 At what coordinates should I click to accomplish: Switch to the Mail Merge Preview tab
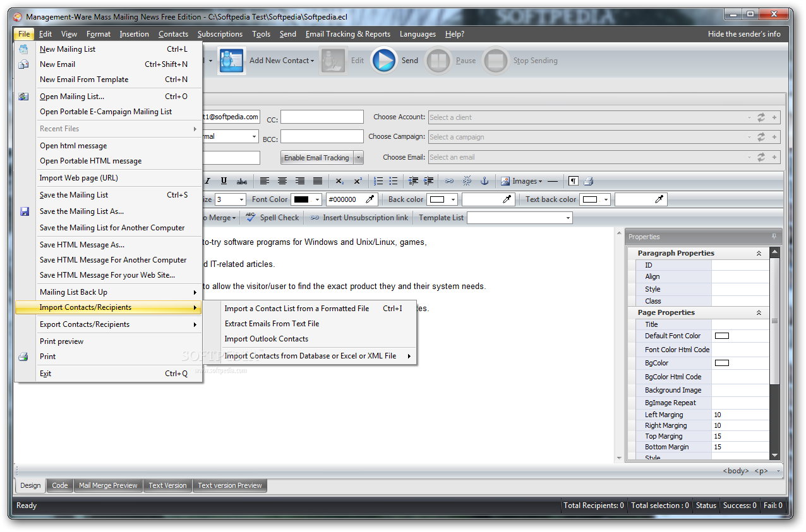click(x=108, y=485)
